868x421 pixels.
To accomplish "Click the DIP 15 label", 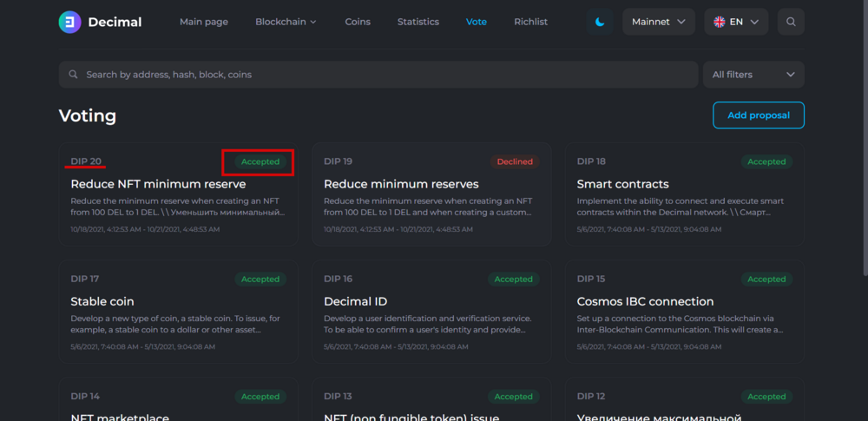I will pyautogui.click(x=590, y=279).
